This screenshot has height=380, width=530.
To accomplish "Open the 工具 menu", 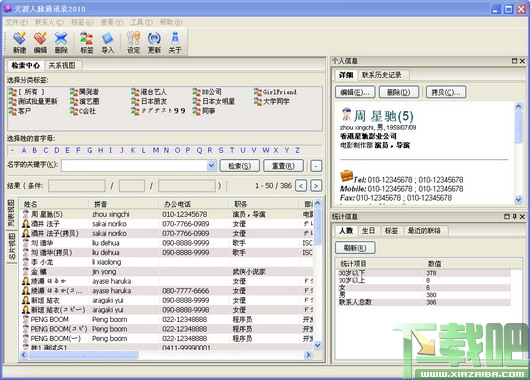I will point(142,22).
